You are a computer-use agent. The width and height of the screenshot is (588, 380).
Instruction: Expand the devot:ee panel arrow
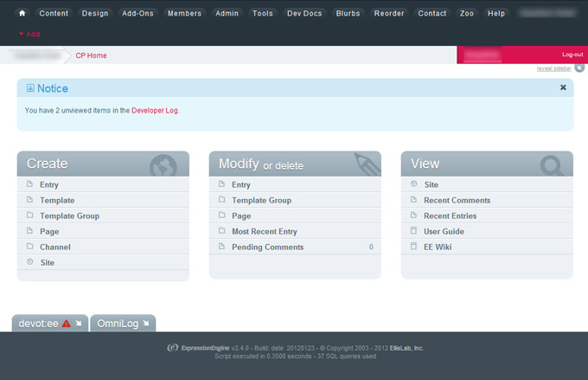point(79,323)
